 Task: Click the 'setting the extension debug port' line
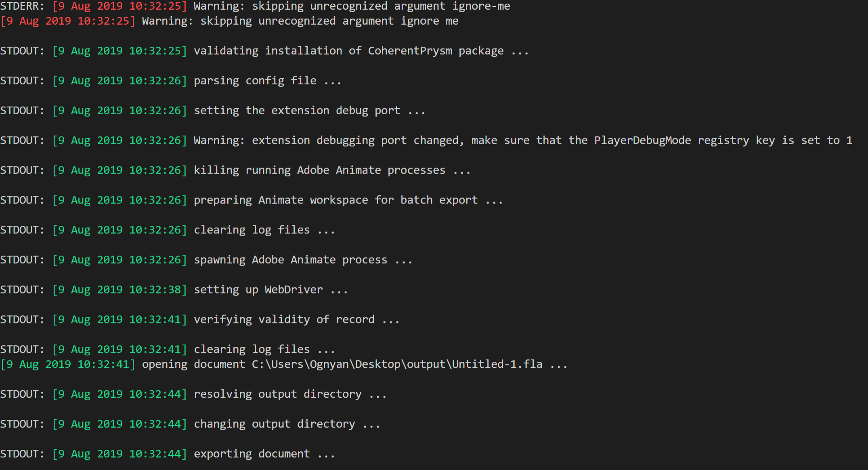[213, 111]
